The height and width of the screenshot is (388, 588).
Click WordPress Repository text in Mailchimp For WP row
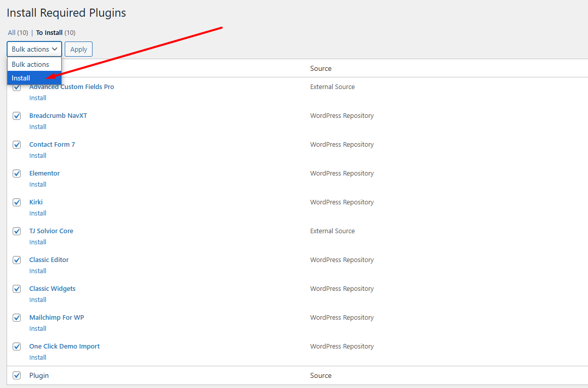coord(342,318)
